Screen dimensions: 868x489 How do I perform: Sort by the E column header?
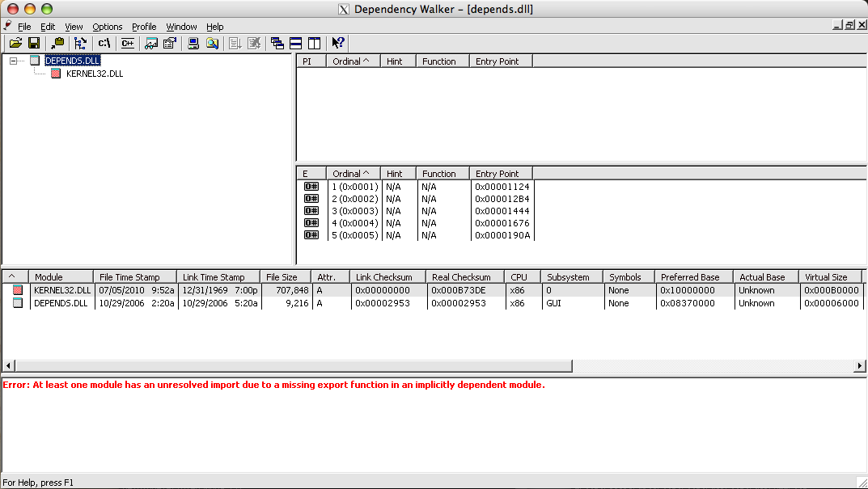coord(311,173)
